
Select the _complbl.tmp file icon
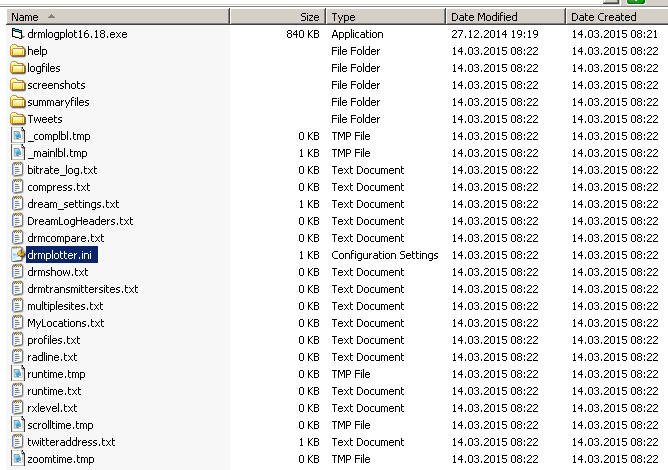[x=17, y=136]
